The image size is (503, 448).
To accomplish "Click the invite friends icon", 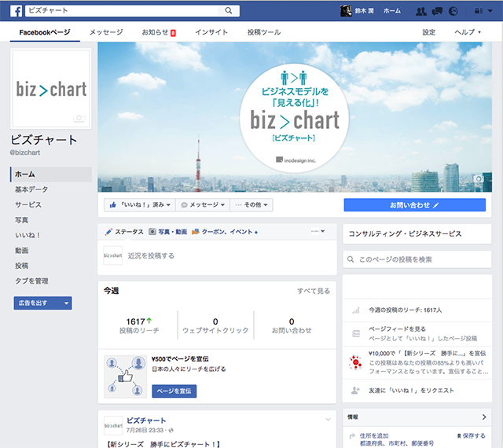I will (x=355, y=391).
